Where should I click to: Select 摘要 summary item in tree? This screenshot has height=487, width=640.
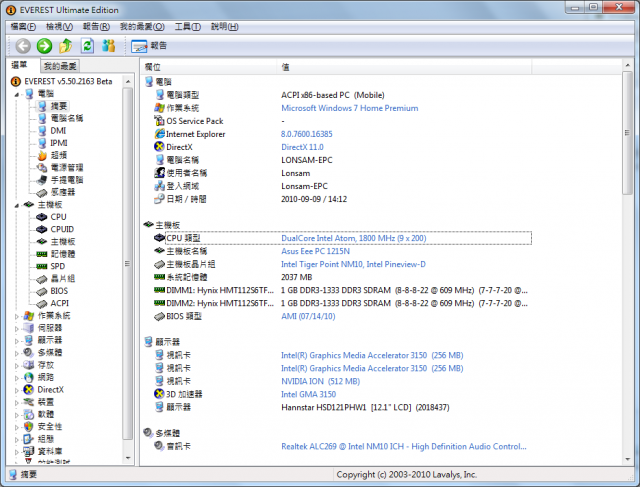58,106
